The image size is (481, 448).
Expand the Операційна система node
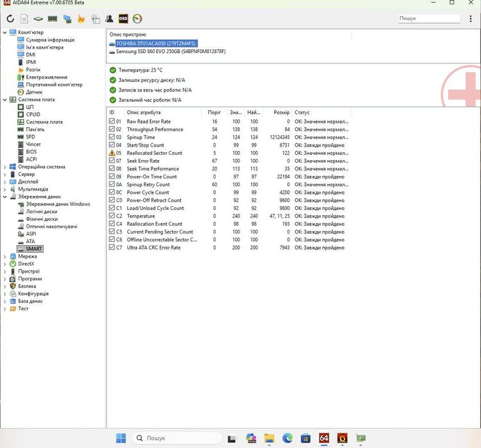(4, 166)
